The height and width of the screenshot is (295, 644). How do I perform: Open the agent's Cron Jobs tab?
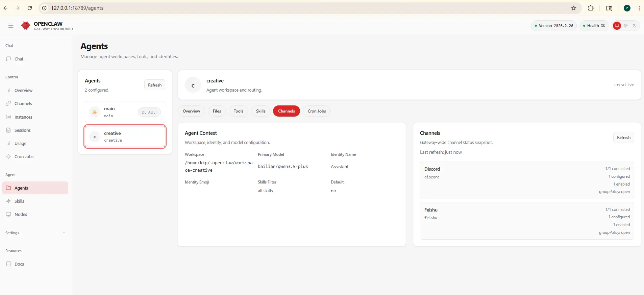coord(317,111)
